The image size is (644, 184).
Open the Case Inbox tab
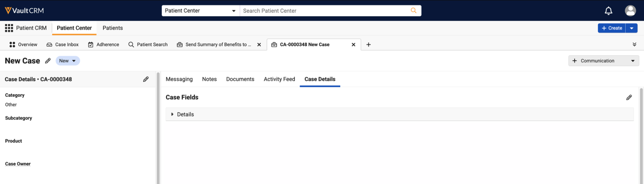tap(62, 45)
